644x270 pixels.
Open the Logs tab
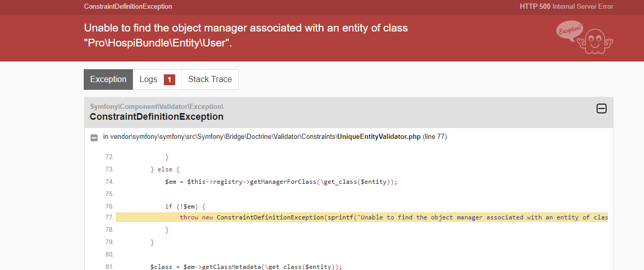[148, 80]
